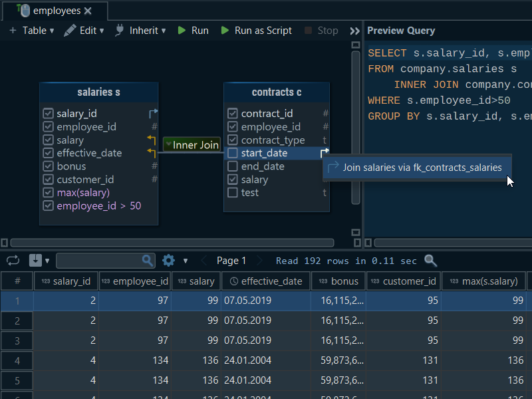The width and height of the screenshot is (532, 399).
Task: Click the export download icon
Action: pos(35,261)
